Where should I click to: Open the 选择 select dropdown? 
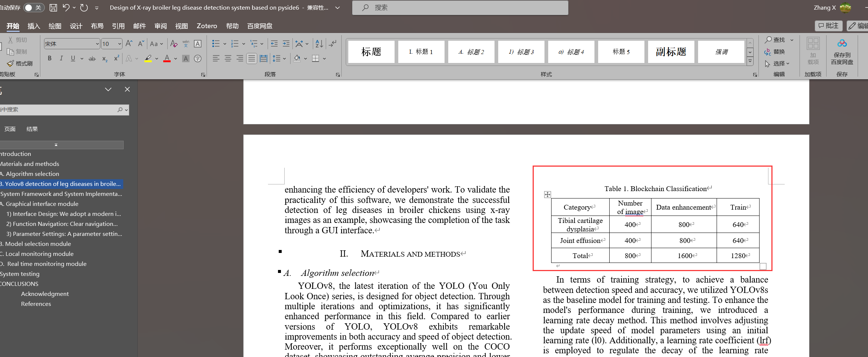coord(777,63)
